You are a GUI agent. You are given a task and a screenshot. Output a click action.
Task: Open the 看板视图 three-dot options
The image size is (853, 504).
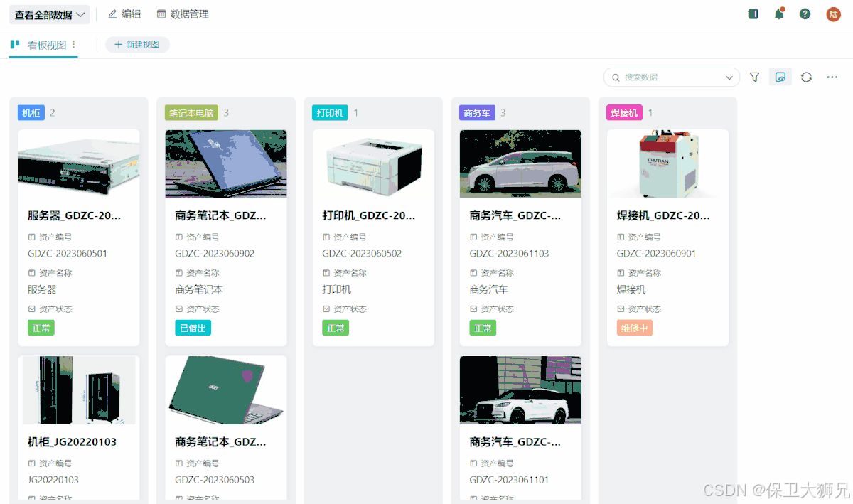point(73,45)
